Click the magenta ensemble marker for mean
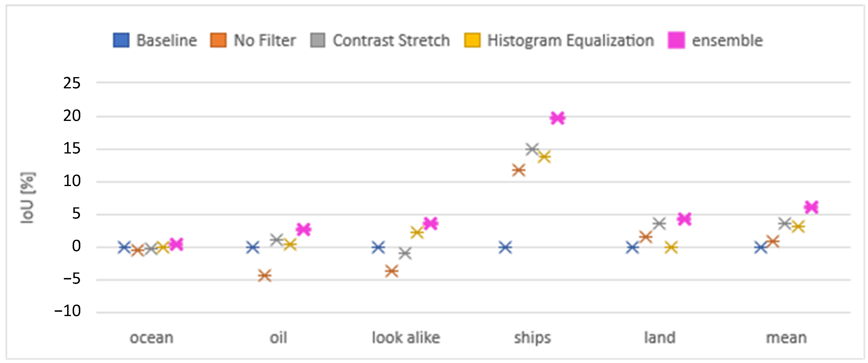The image size is (868, 363). (x=811, y=207)
